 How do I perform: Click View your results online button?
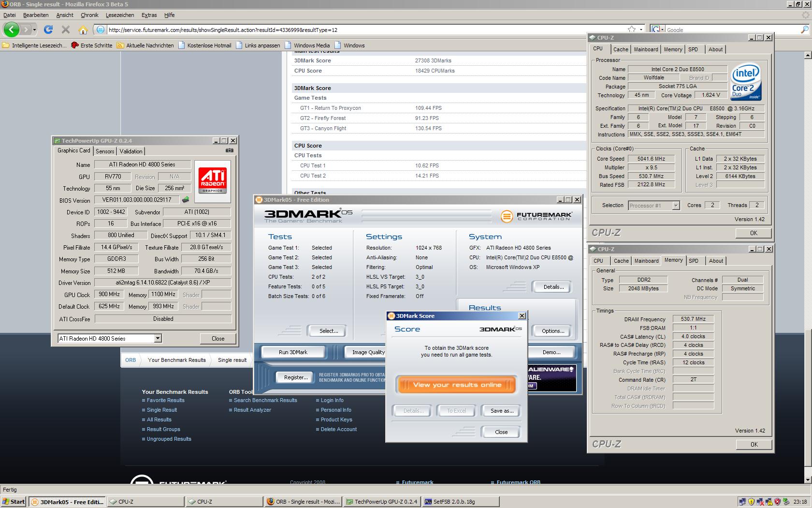tap(457, 385)
